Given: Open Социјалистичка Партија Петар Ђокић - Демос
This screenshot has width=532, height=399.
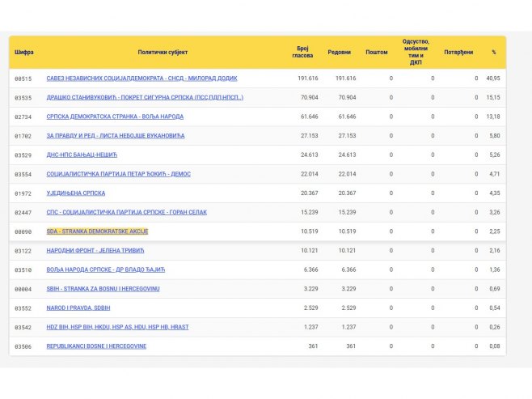Looking at the screenshot, I should (x=118, y=174).
